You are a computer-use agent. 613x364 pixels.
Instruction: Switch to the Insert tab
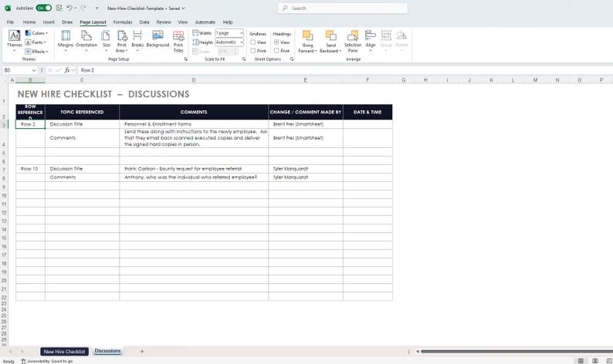click(49, 22)
